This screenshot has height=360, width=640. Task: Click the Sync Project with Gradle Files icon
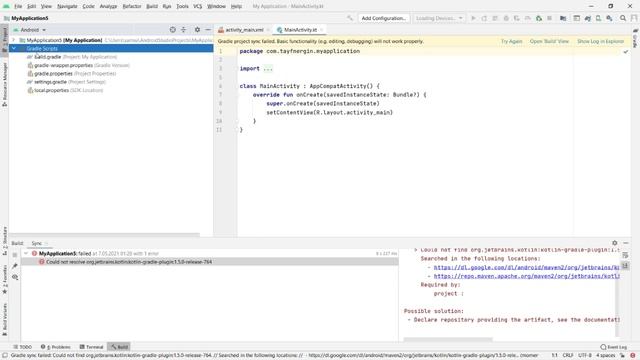coord(588,18)
